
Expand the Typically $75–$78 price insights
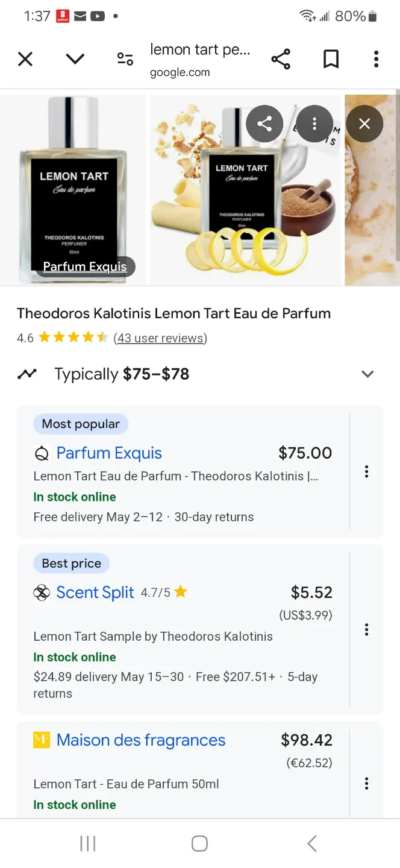pyautogui.click(x=367, y=374)
